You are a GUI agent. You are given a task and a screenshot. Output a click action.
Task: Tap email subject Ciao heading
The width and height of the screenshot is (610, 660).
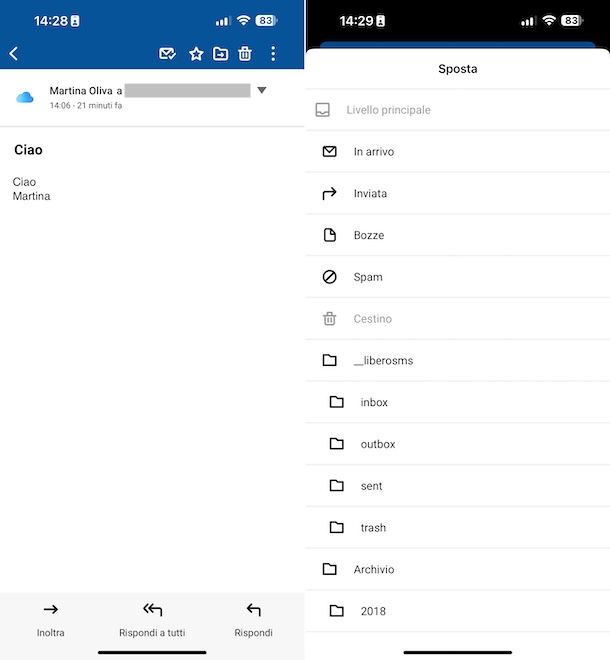28,150
